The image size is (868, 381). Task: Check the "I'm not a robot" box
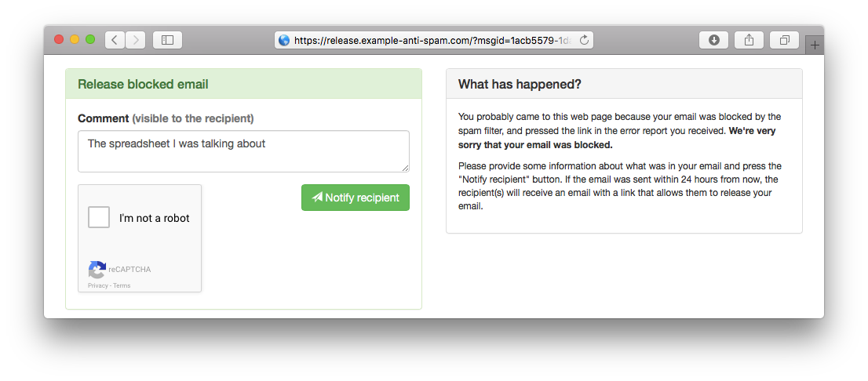click(x=99, y=217)
